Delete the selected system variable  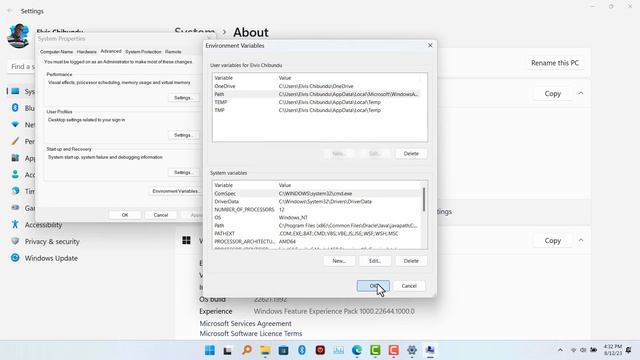pyautogui.click(x=411, y=261)
